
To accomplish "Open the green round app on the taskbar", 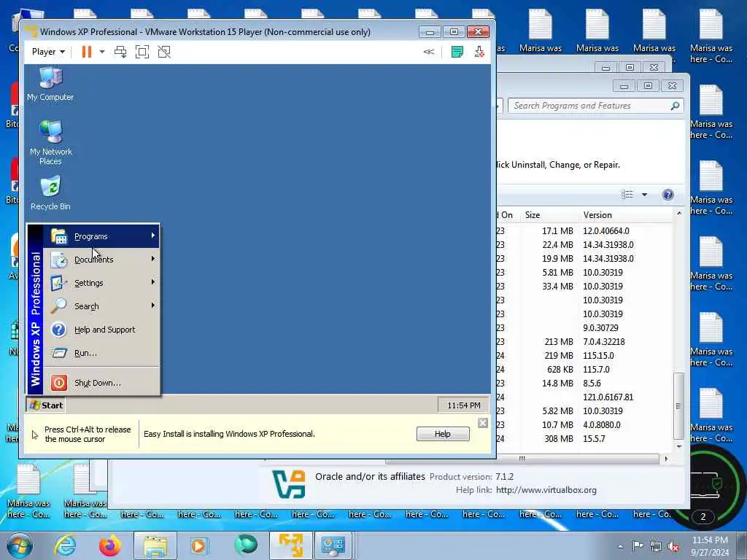I will [x=246, y=545].
